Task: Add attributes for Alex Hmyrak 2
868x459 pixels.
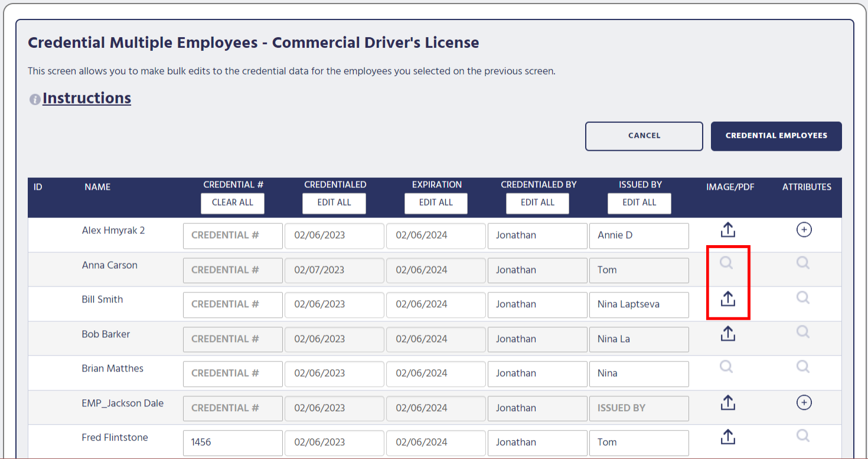Action: [804, 230]
